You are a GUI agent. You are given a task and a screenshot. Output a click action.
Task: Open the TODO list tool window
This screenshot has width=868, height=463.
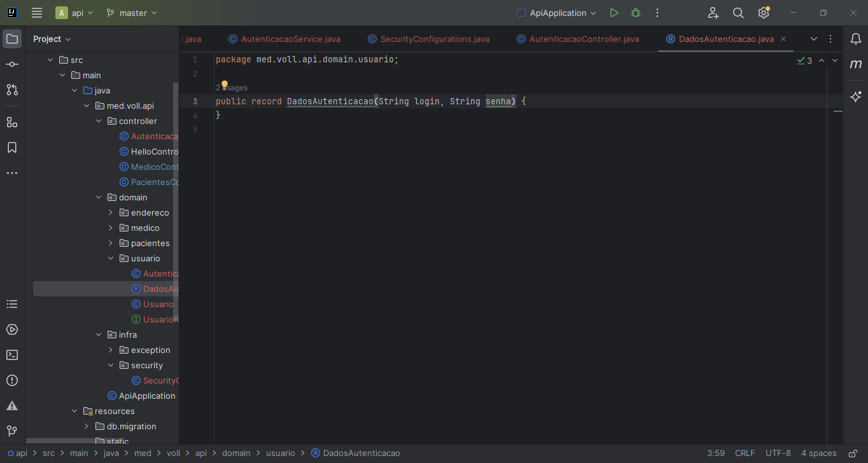pos(12,304)
